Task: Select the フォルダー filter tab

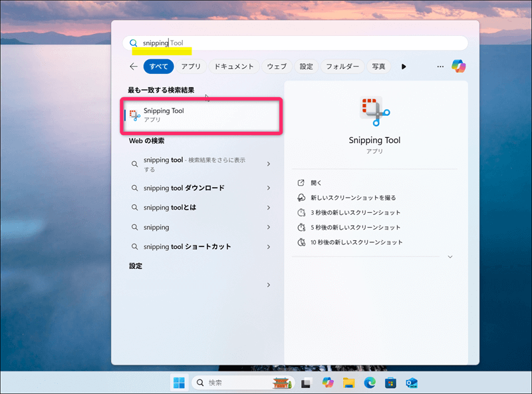Action: pos(342,67)
